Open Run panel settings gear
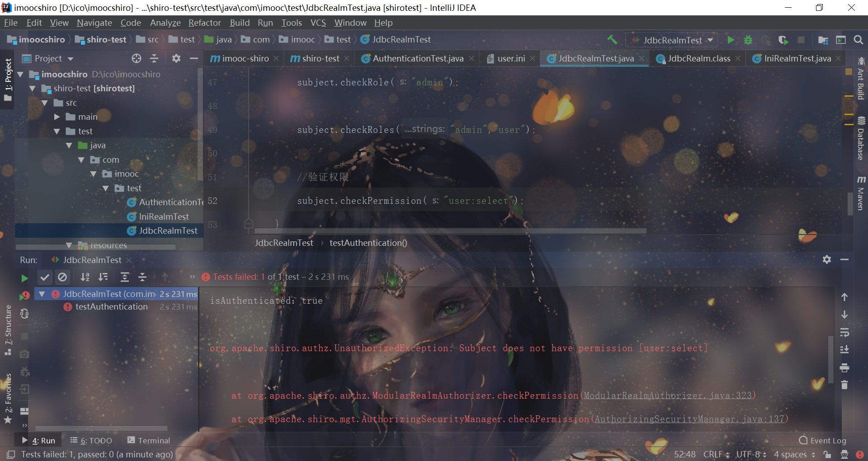 [x=827, y=259]
